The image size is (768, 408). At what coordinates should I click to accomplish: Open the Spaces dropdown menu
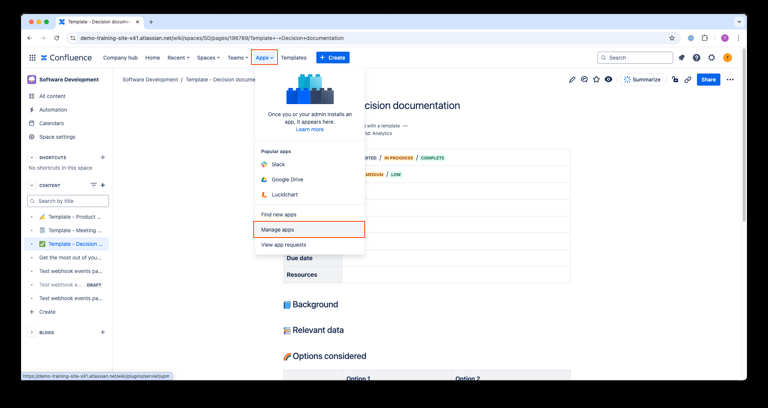click(x=208, y=58)
